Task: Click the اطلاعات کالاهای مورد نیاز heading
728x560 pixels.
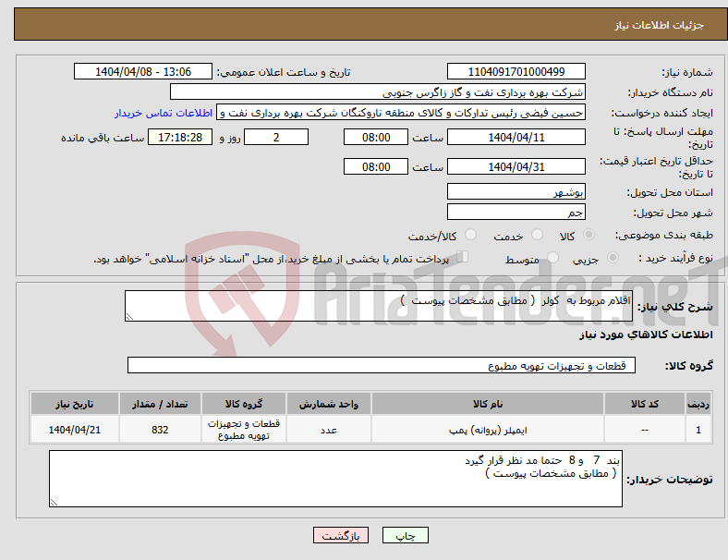Action: pyautogui.click(x=646, y=335)
